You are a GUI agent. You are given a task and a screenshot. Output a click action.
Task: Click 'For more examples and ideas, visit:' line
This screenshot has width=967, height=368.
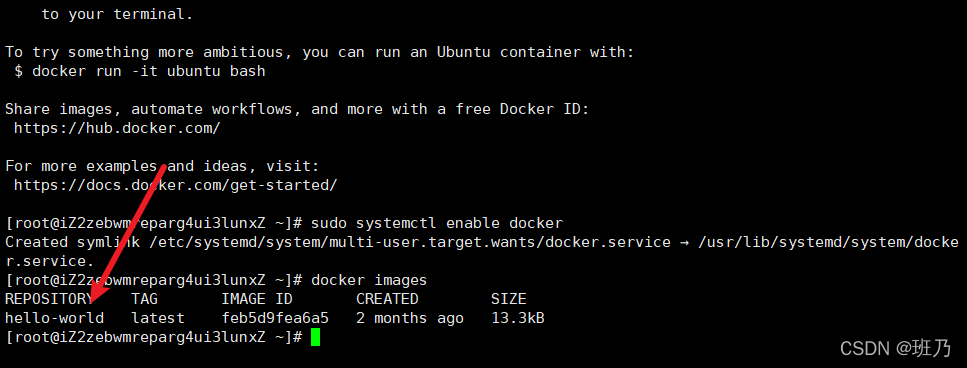[162, 166]
